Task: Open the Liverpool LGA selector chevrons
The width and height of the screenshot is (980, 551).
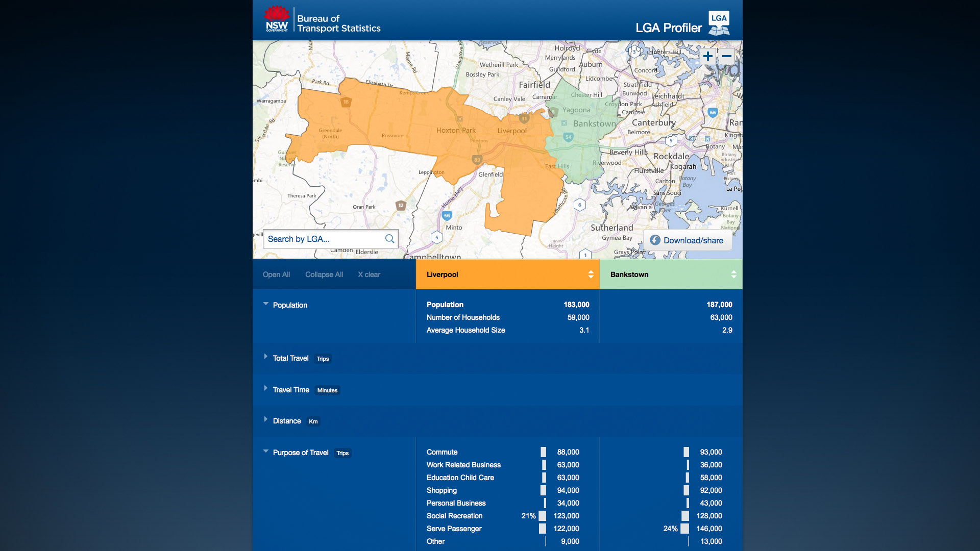Action: coord(590,274)
